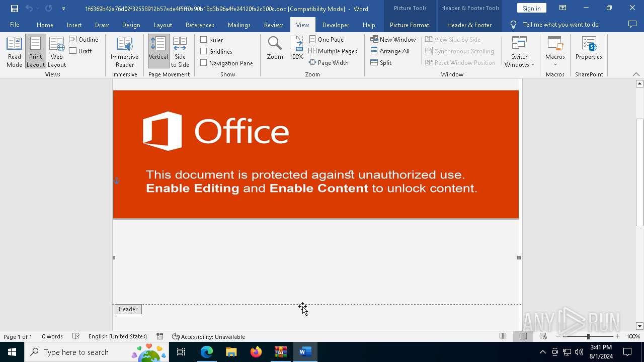Open the Comments icon
Screen dimensions: 644x362
coord(632,24)
